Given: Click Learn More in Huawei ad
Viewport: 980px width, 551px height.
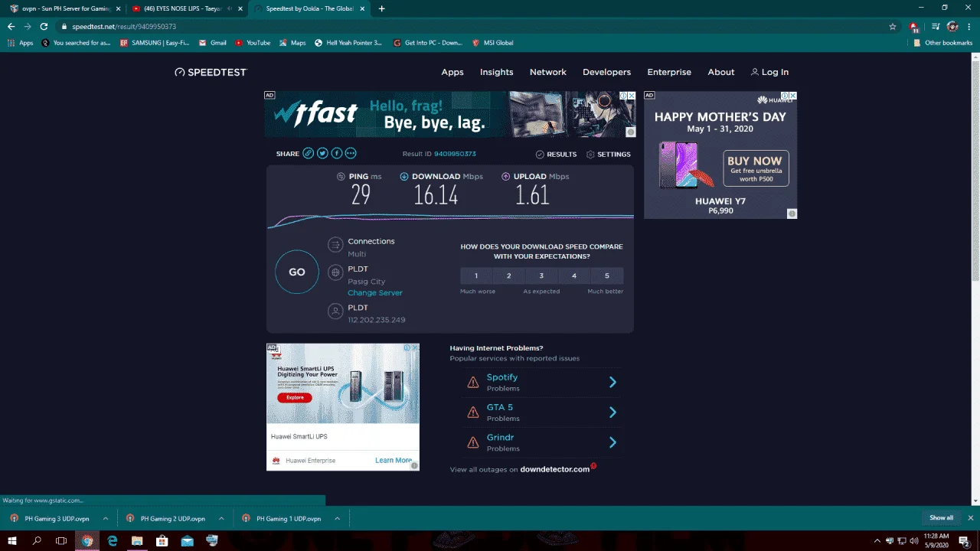Looking at the screenshot, I should click(x=394, y=461).
